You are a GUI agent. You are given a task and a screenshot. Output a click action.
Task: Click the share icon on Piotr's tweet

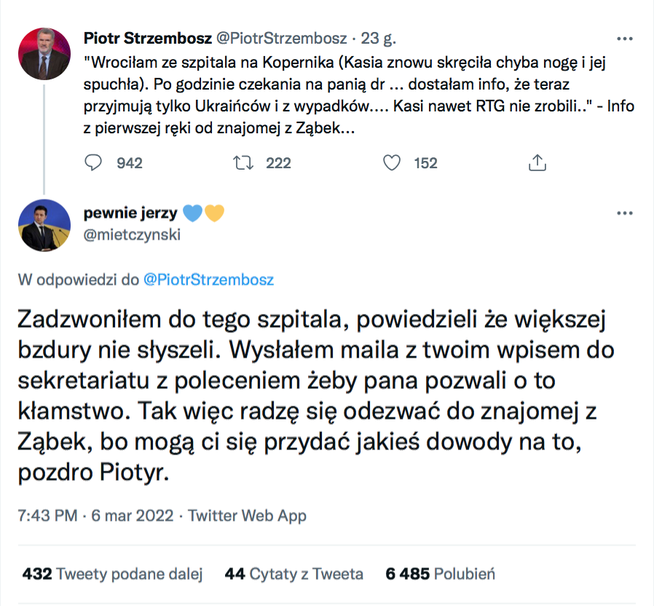pyautogui.click(x=536, y=163)
